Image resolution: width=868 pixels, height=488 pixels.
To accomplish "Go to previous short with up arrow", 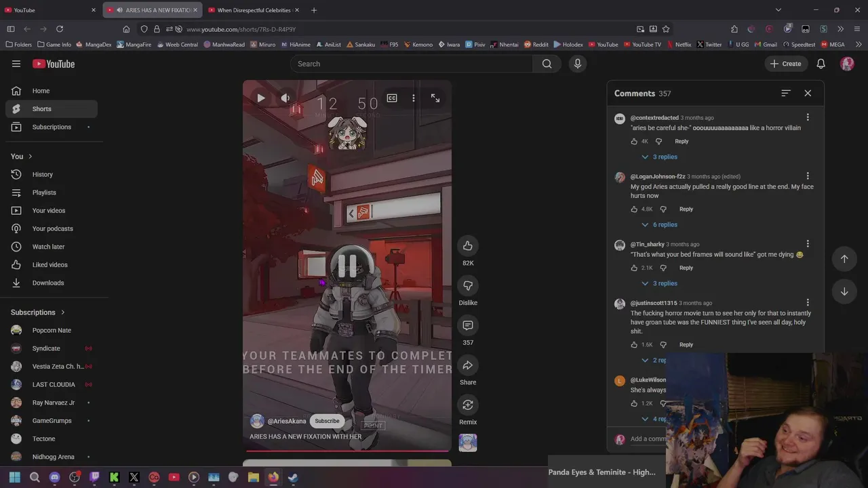I will [844, 258].
